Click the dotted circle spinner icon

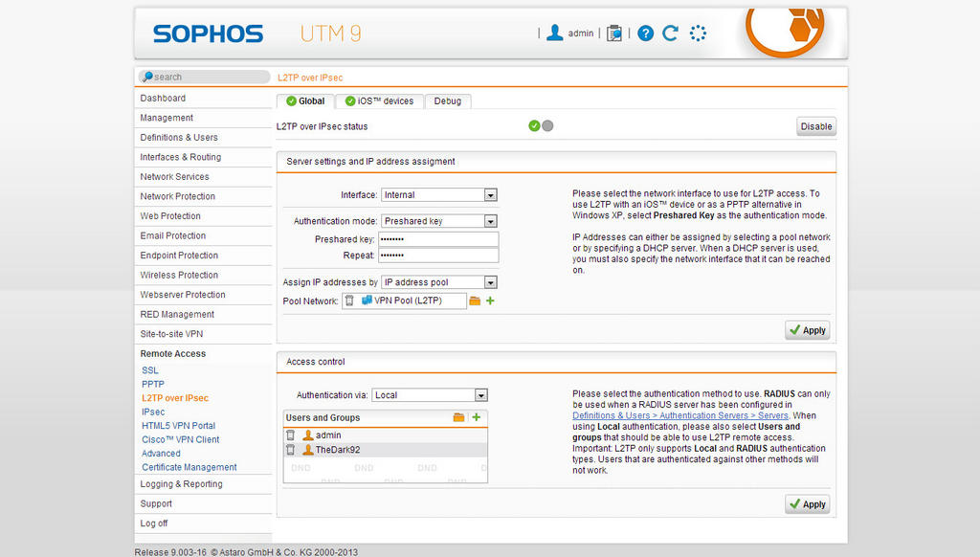coord(698,33)
